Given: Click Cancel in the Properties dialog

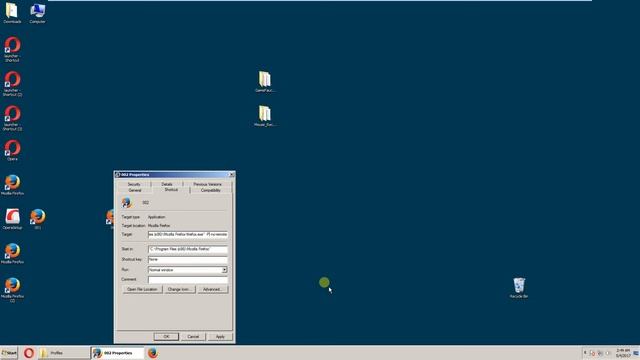Looking at the screenshot, I should pos(193,337).
